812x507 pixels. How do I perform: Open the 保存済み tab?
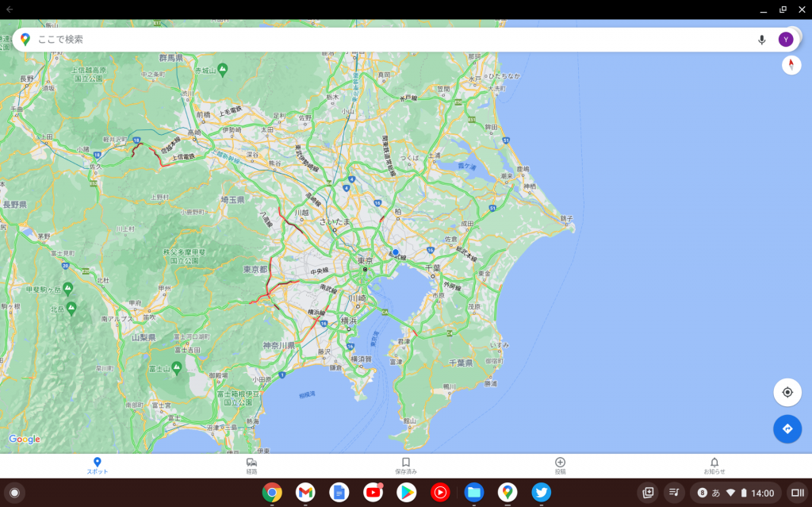pos(406,466)
